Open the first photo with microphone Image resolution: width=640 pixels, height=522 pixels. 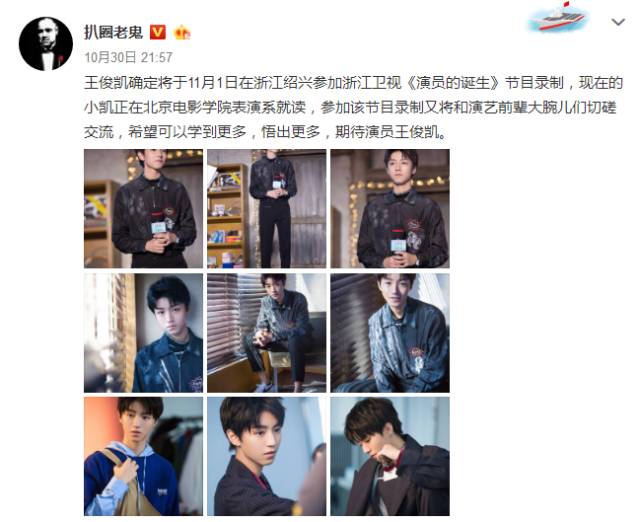(143, 209)
